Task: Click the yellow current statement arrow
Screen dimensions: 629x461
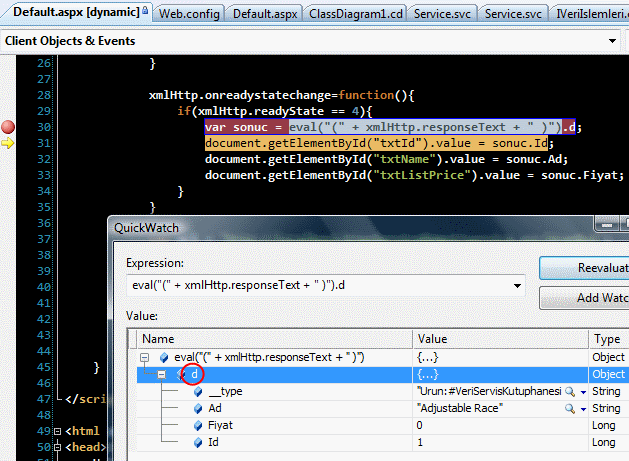Action: [x=10, y=144]
